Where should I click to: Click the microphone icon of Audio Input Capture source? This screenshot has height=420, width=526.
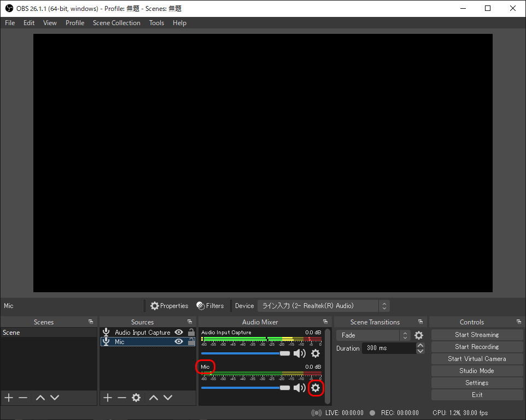(x=106, y=332)
